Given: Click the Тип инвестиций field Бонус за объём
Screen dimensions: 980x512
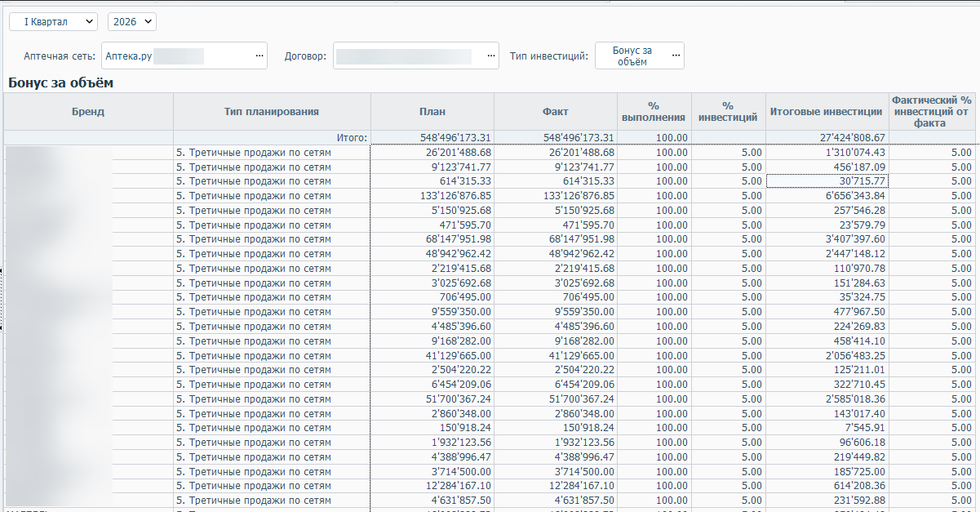Looking at the screenshot, I should 640,56.
